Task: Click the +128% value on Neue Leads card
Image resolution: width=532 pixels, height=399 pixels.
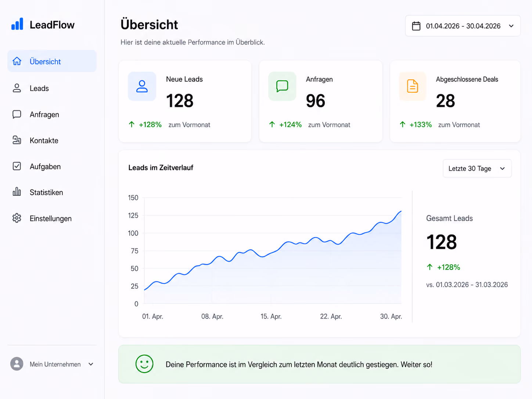Action: tap(150, 125)
